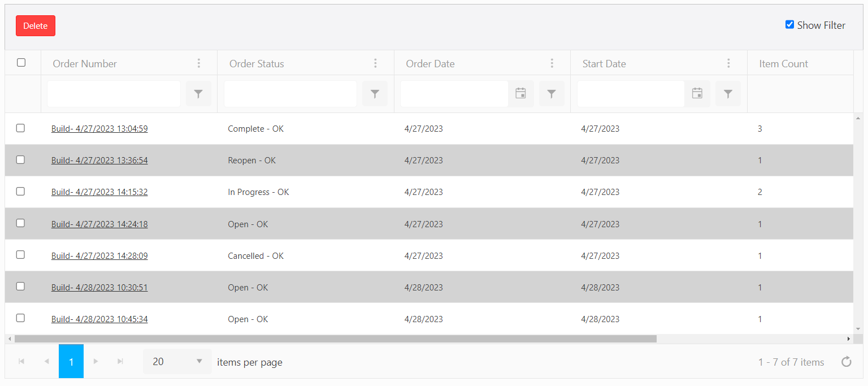Sort by the Order Date column header

pyautogui.click(x=430, y=64)
